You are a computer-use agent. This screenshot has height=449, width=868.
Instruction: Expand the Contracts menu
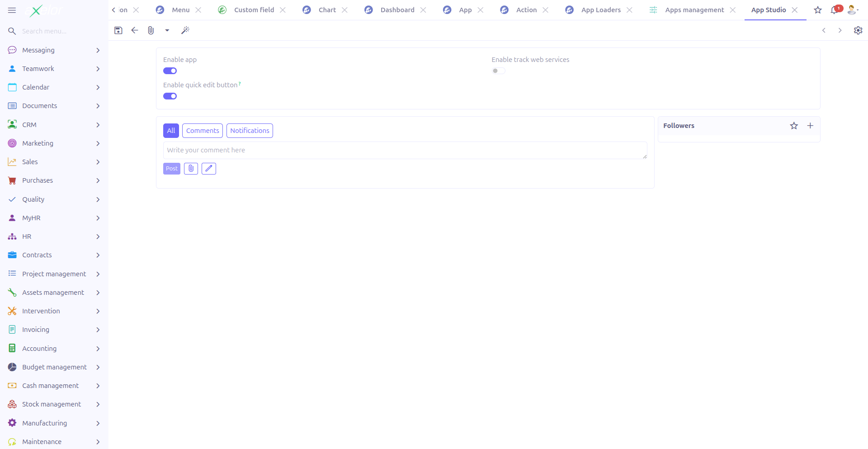[x=54, y=255]
